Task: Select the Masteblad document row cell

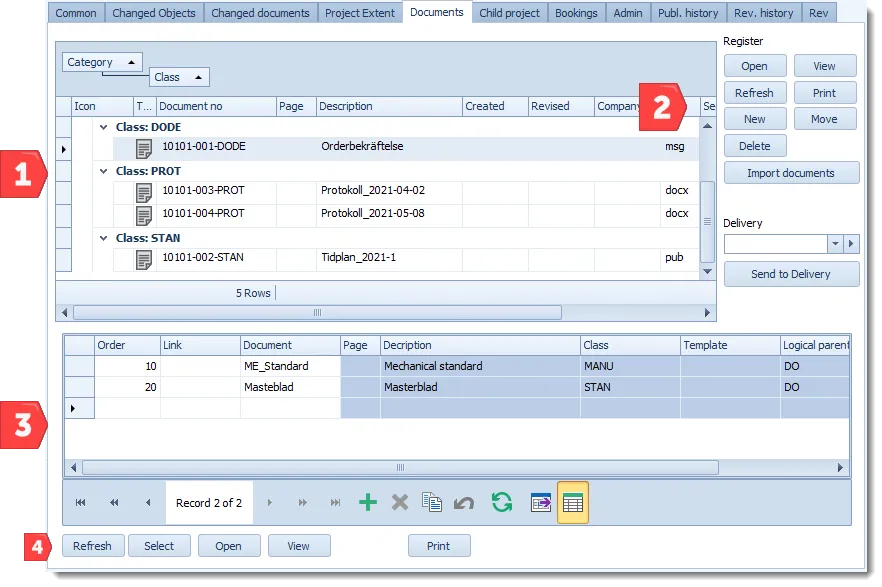Action: 290,387
